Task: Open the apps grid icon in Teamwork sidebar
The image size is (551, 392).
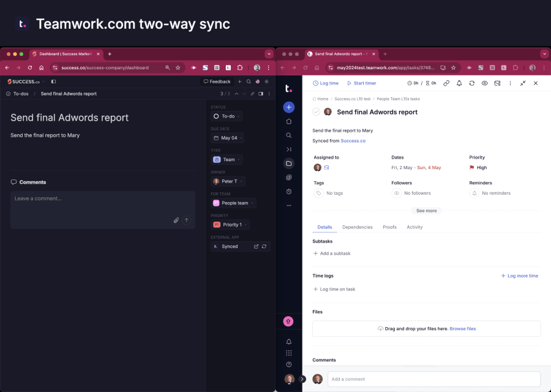Action: (x=288, y=353)
